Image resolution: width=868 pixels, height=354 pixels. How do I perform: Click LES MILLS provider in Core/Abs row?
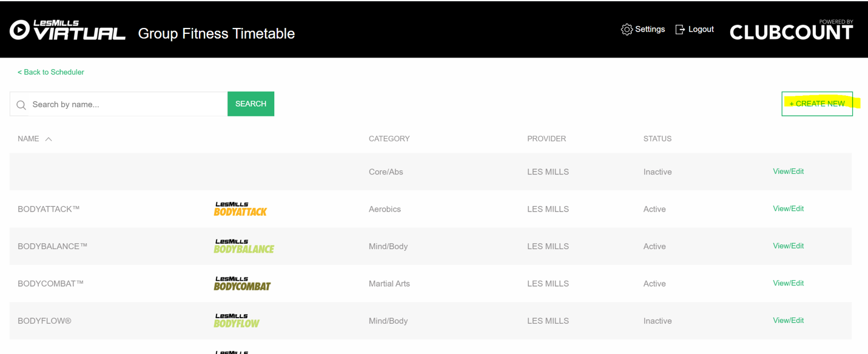pyautogui.click(x=548, y=172)
